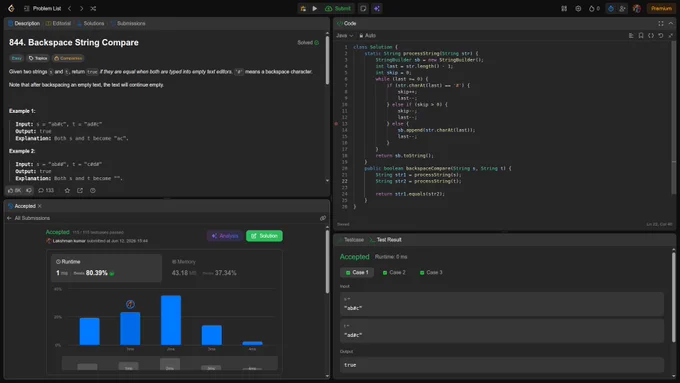The width and height of the screenshot is (680, 383).
Task: Switch to the Editorial tab
Action: (58, 23)
